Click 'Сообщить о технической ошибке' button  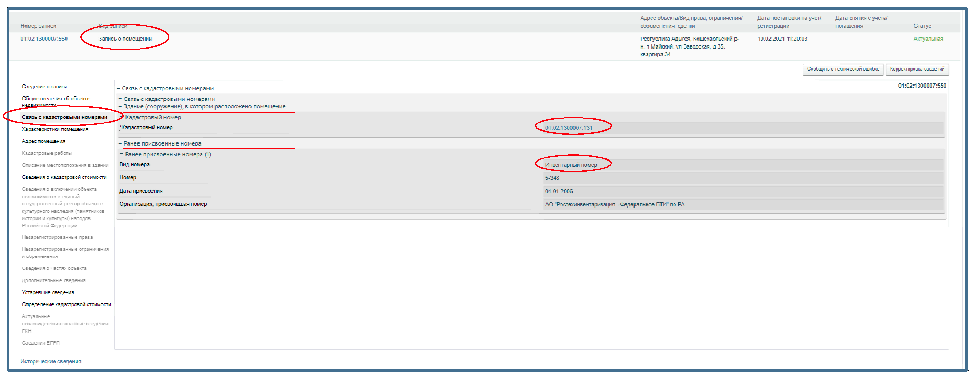point(843,69)
